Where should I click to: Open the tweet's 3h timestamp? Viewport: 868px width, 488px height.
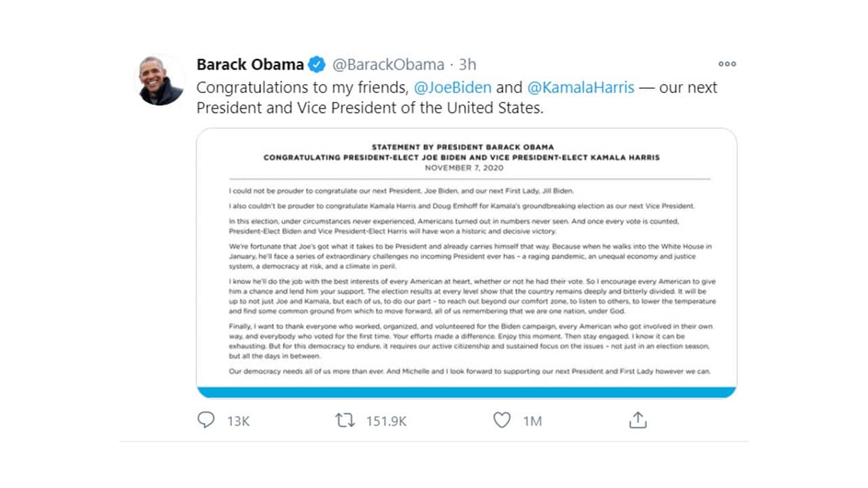[467, 64]
